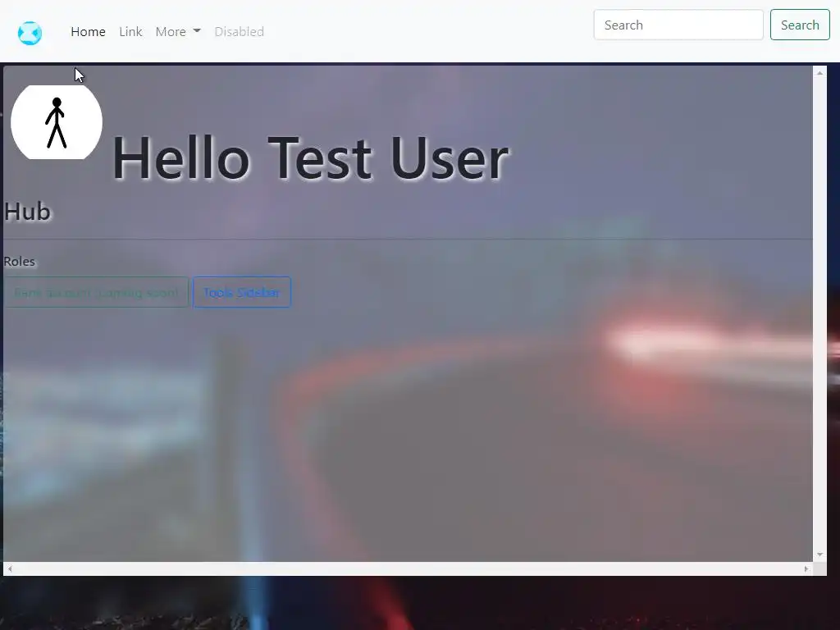Image resolution: width=840 pixels, height=630 pixels.
Task: Click the globe logo in the navbar
Action: click(30, 33)
